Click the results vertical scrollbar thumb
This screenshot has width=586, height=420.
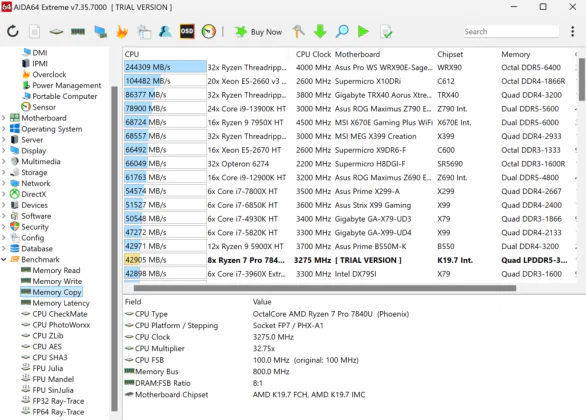582,79
